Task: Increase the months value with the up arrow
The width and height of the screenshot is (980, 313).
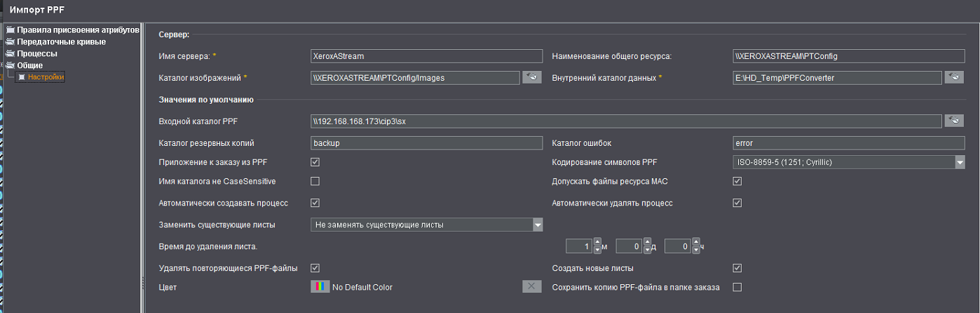Action: click(597, 243)
